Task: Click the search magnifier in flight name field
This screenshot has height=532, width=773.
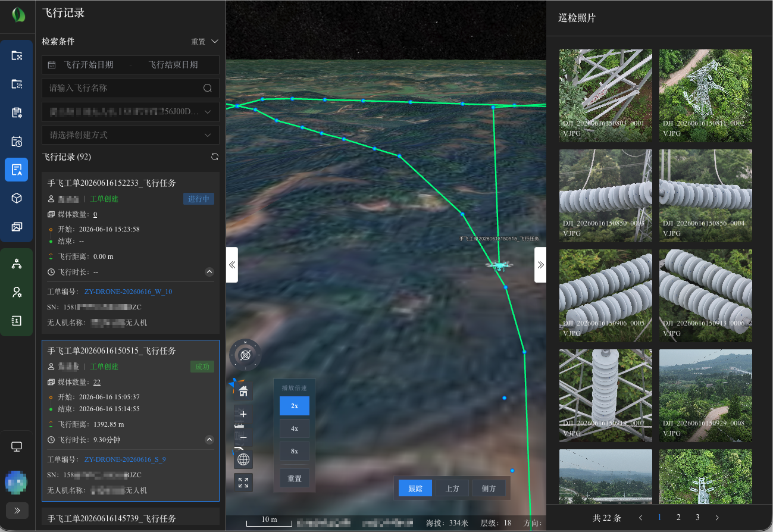Action: coord(208,88)
